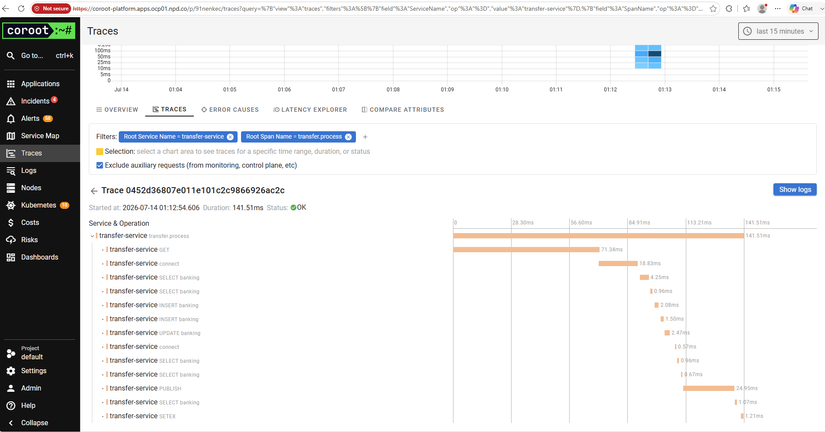This screenshot has height=432, width=825.
Task: Switch to the Error Causes tab
Action: [230, 109]
